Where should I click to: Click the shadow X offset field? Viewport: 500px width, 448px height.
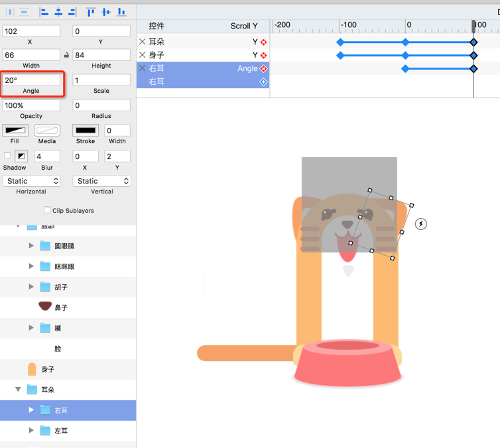coord(86,156)
